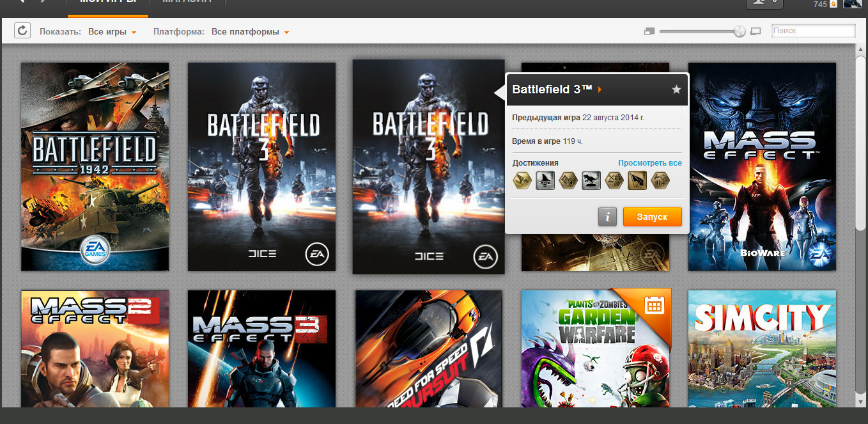Click the winged hexagon achievement badge
Screen dimensions: 868x424
(522, 182)
